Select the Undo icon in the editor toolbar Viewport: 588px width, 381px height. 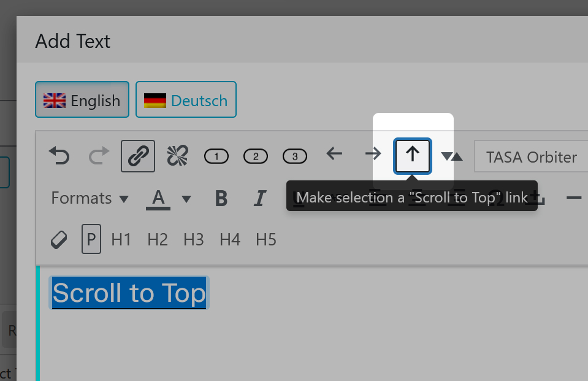tap(59, 156)
